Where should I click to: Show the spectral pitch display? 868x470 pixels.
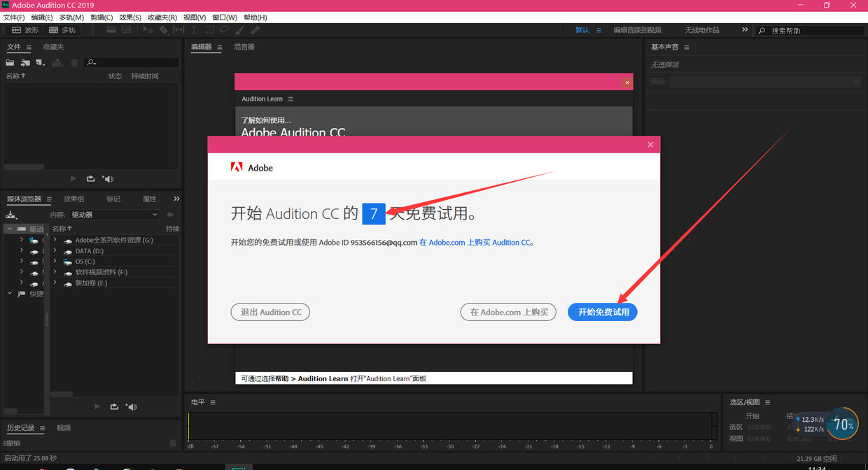[126, 30]
